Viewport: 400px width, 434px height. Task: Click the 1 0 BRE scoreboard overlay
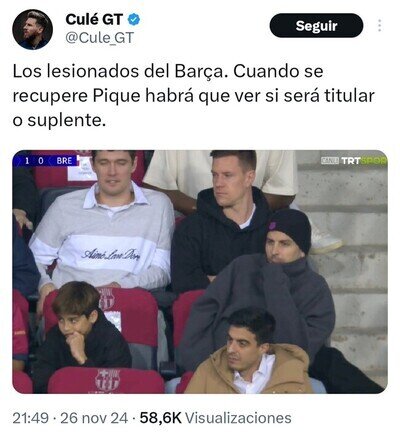tap(46, 161)
